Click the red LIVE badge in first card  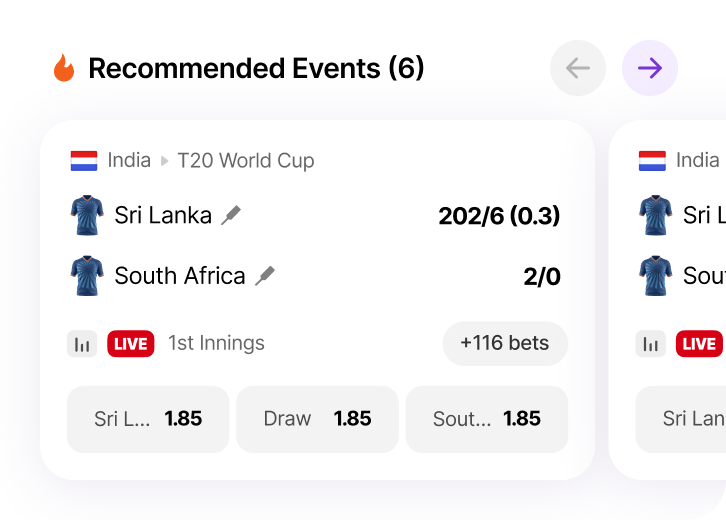[131, 344]
